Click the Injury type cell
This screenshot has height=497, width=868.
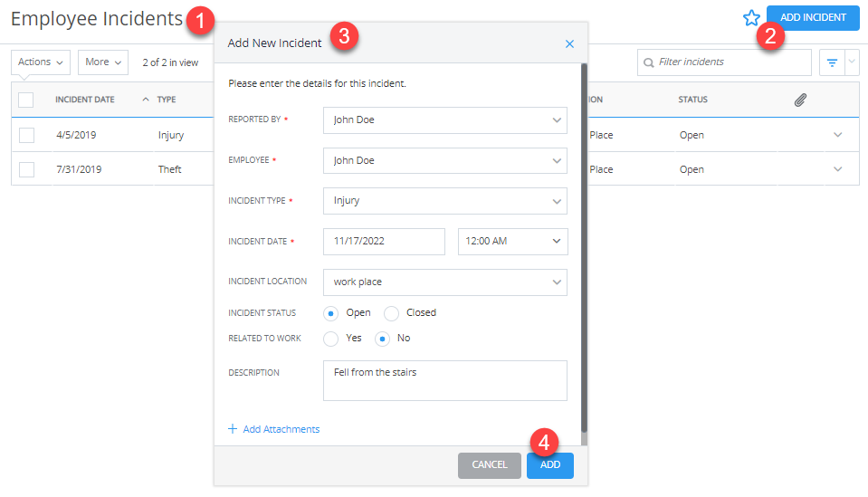coord(171,136)
